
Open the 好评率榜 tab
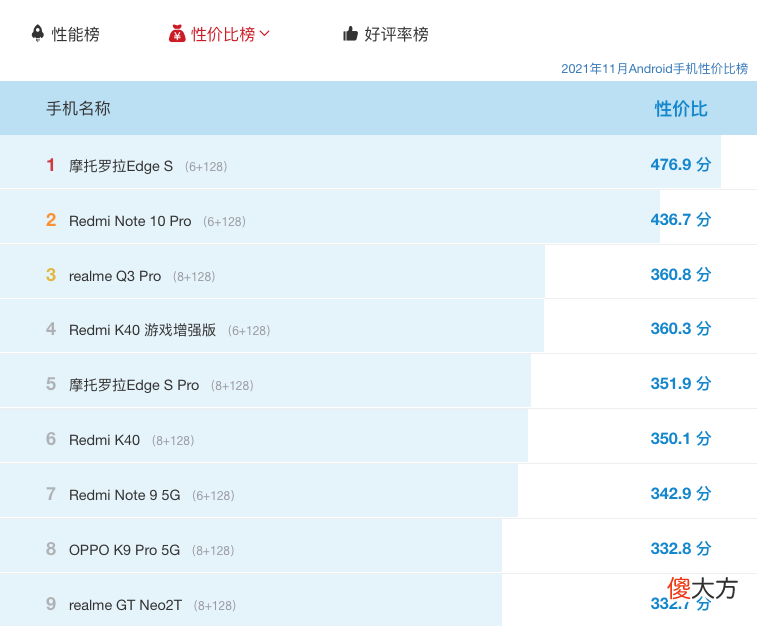click(x=396, y=34)
